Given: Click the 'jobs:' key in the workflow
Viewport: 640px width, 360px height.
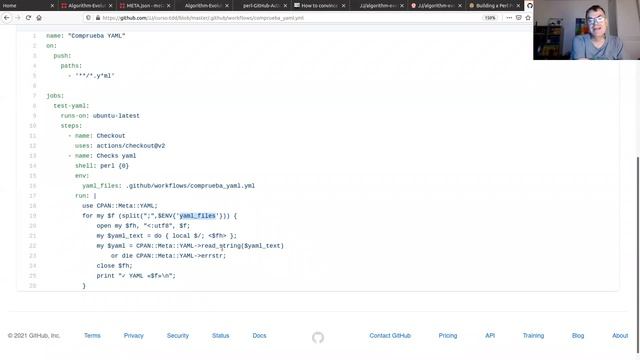Looking at the screenshot, I should 55,96.
